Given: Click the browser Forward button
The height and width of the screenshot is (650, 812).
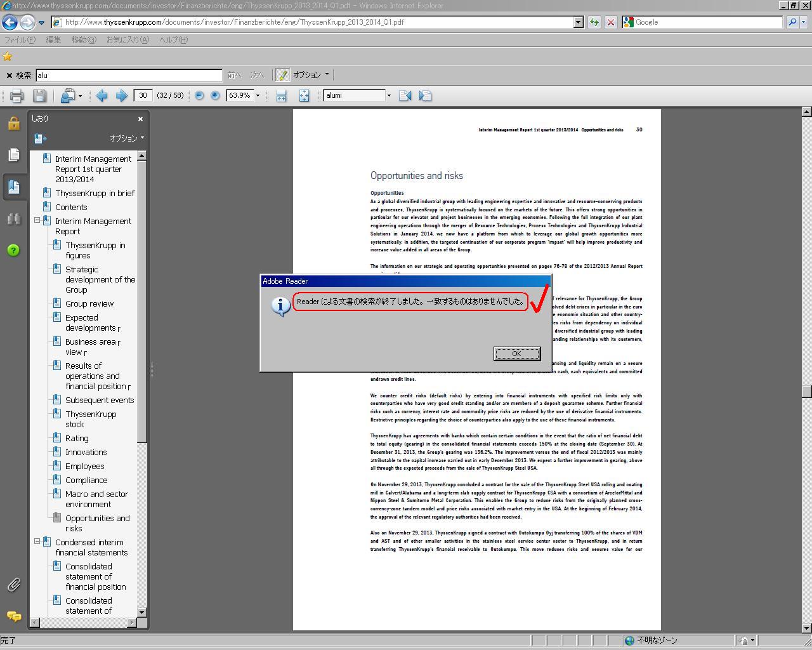Looking at the screenshot, I should 27,22.
